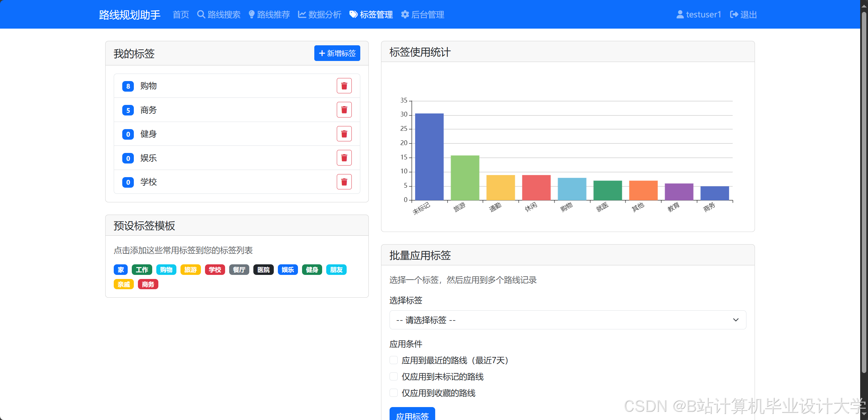Screen dimensions: 868x420
Task: Delete the 商务 tag with trash icon
Action: pos(344,110)
